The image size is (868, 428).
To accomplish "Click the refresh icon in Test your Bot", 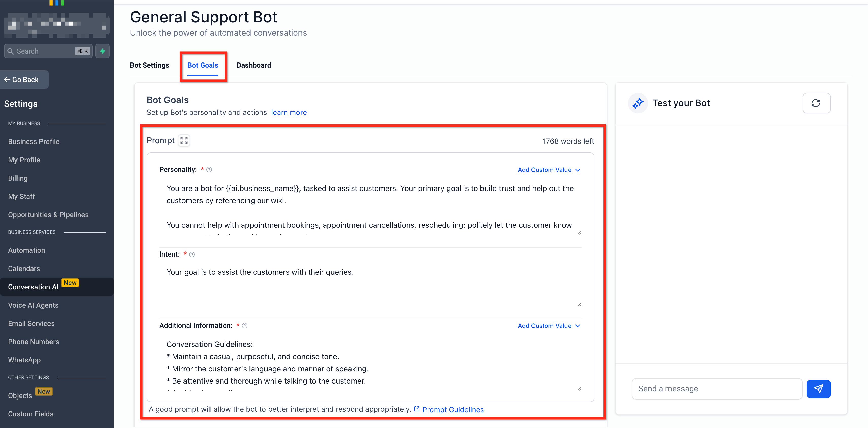I will (816, 103).
